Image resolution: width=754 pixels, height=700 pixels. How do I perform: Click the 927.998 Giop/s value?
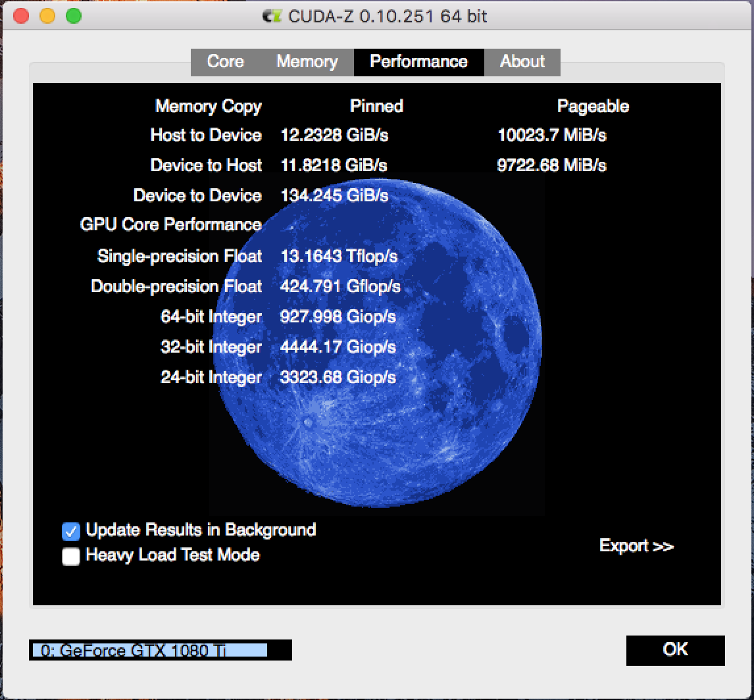coord(338,317)
